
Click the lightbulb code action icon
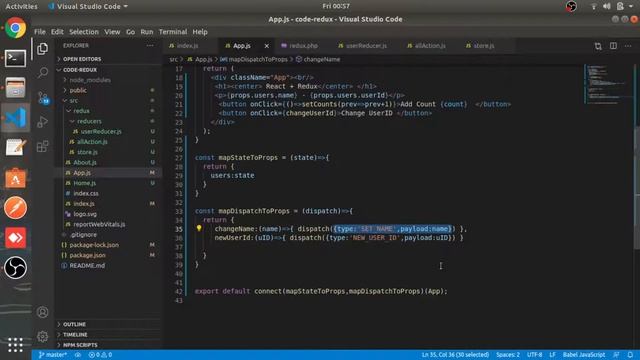click(199, 229)
